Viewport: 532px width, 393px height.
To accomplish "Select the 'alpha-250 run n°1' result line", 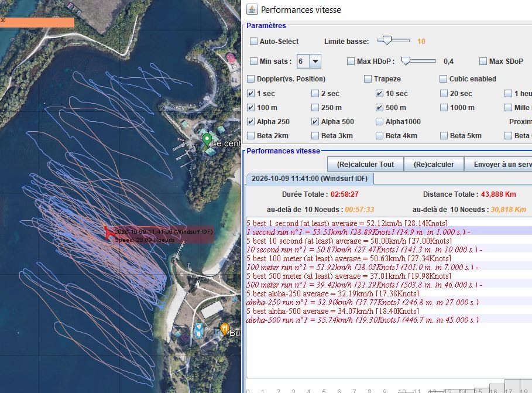I will click(x=389, y=302).
